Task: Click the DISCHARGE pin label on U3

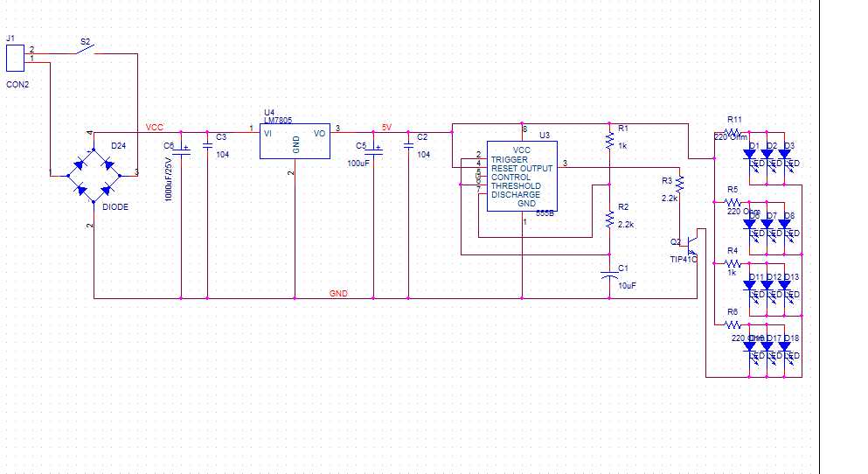Action: click(516, 195)
